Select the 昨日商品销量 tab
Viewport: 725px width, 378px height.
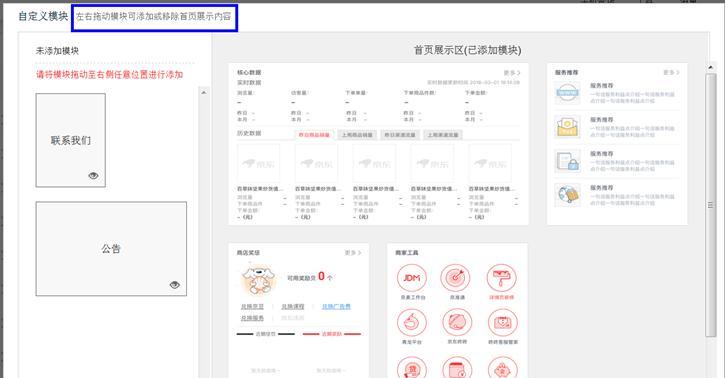point(314,135)
